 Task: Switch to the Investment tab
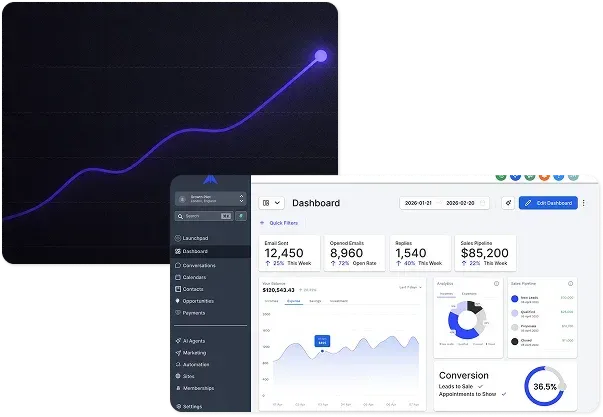coord(339,301)
